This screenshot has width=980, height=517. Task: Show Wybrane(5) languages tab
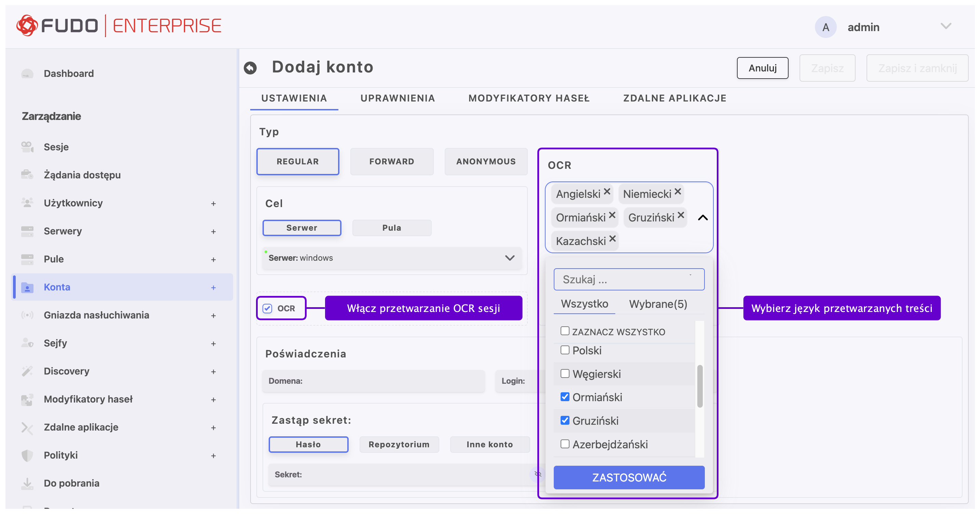coord(658,304)
